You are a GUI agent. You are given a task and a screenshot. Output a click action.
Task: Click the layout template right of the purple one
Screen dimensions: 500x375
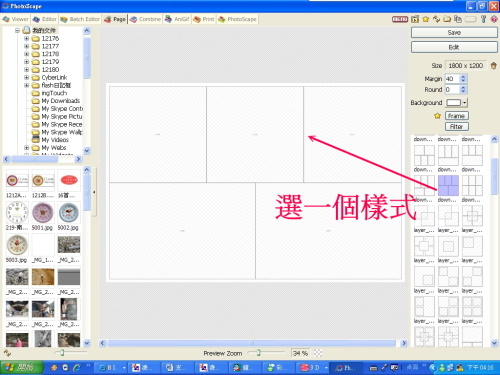click(472, 186)
